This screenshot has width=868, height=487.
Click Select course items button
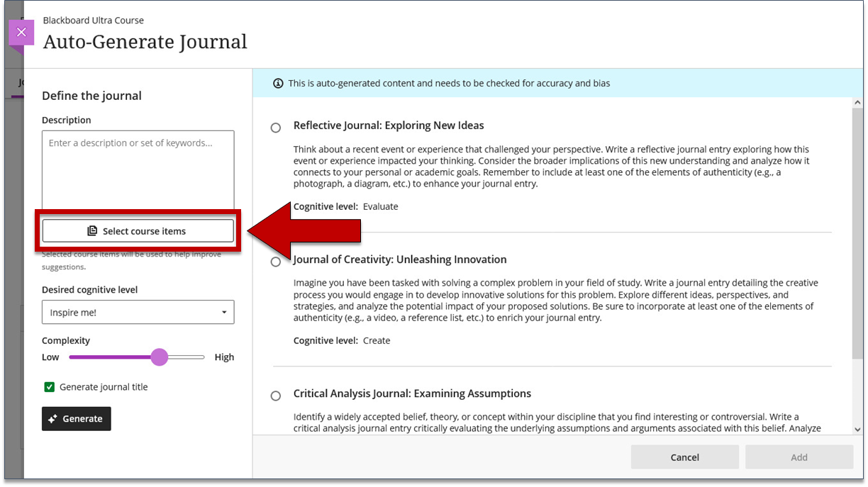point(138,231)
